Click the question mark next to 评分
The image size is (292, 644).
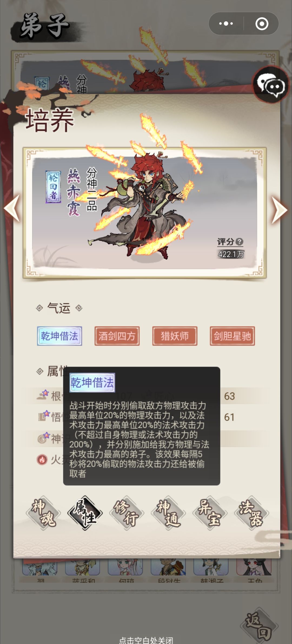point(239,242)
